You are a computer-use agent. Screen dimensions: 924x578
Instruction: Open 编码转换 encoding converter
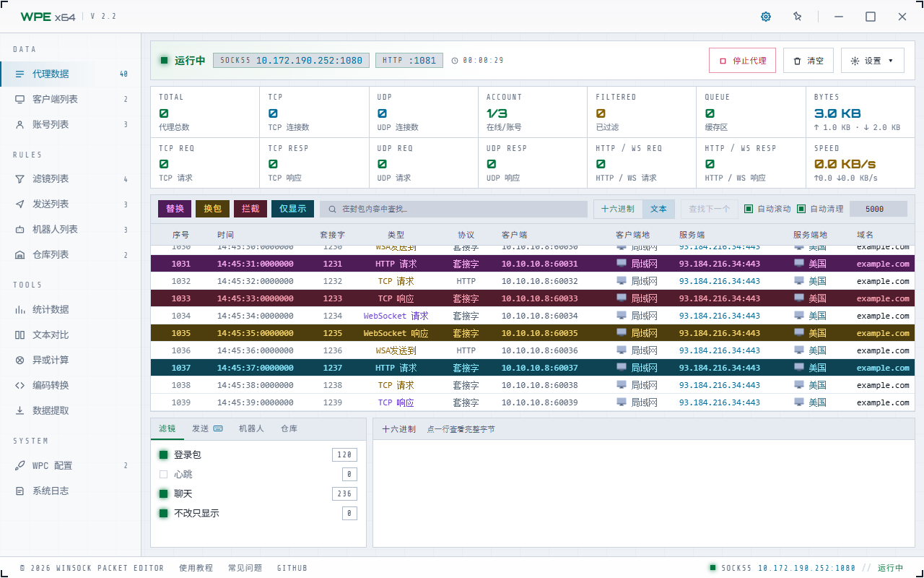(x=70, y=385)
